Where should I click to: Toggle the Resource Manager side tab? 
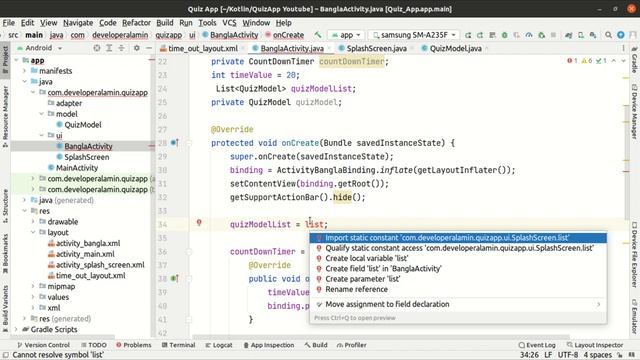point(5,117)
